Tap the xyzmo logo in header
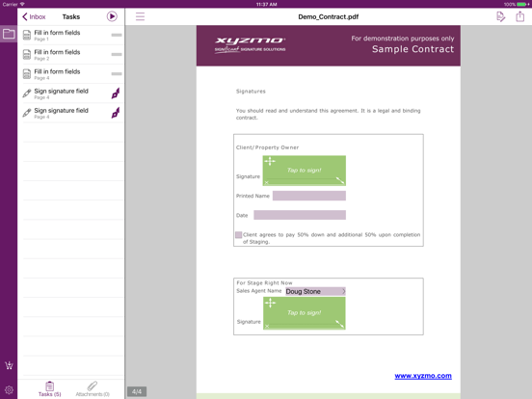Viewport: 532px width, 399px height. (x=250, y=45)
